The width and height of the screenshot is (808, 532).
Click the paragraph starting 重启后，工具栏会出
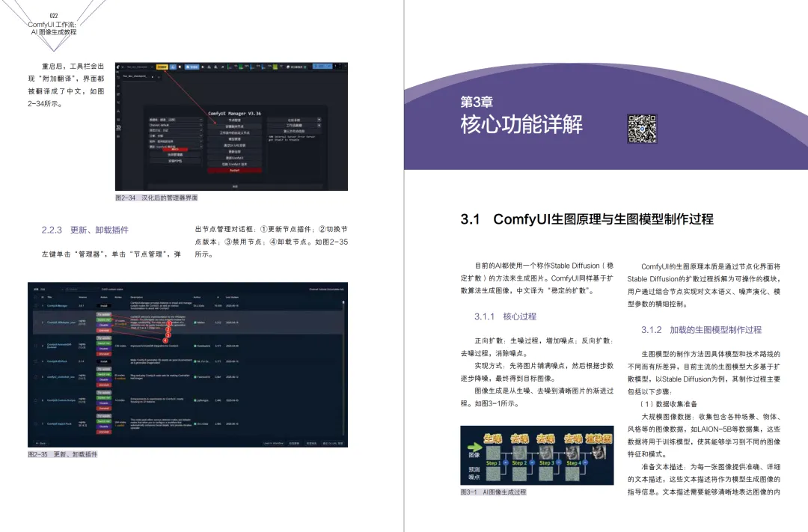click(66, 85)
